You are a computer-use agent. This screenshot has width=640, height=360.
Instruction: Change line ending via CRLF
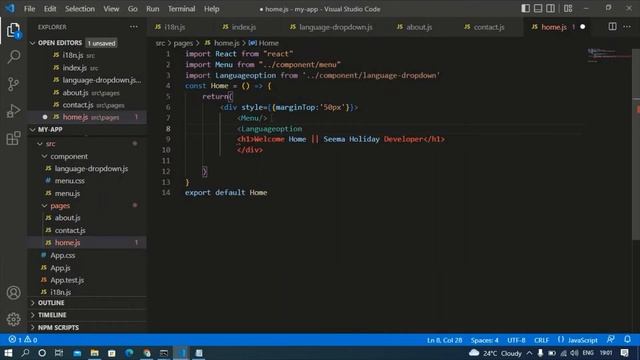[x=541, y=340]
